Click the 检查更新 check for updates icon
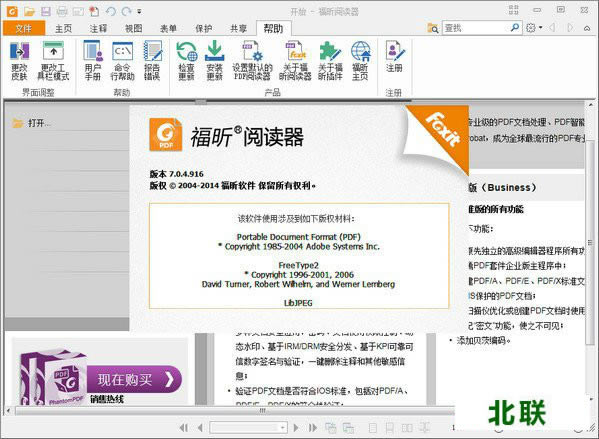The height and width of the screenshot is (439, 599). click(186, 61)
